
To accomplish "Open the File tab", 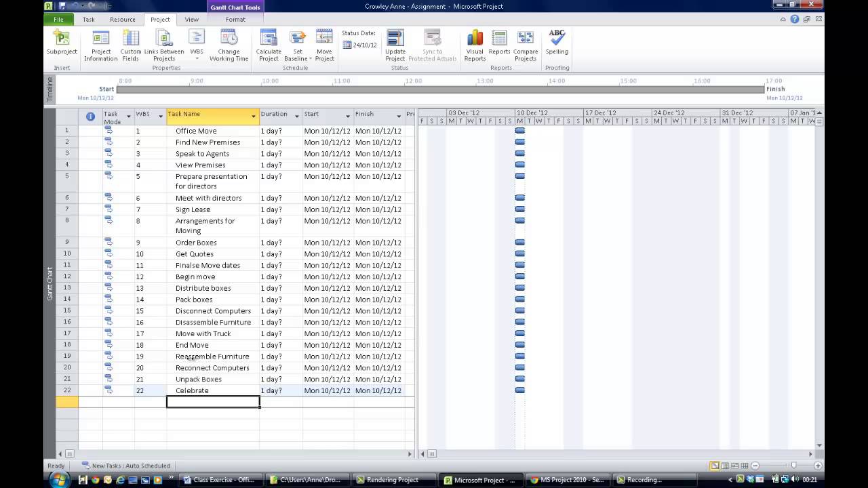I will click(59, 20).
